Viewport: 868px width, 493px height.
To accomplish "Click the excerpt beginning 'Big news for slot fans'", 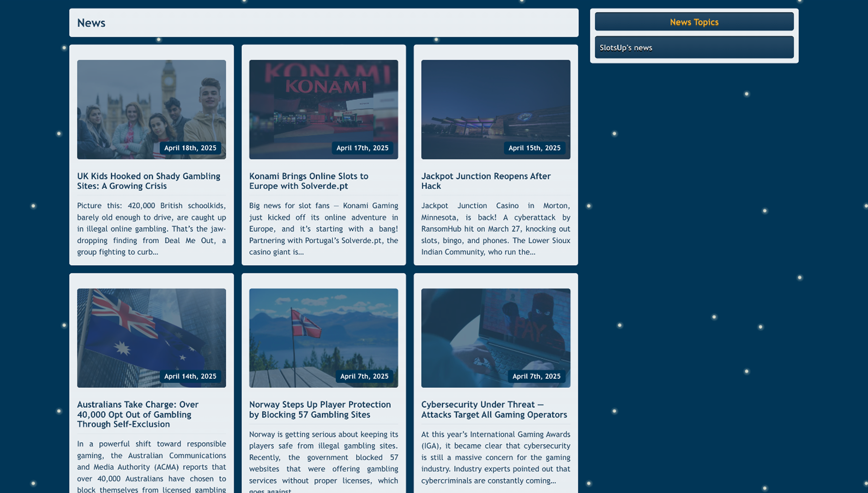I will [323, 229].
